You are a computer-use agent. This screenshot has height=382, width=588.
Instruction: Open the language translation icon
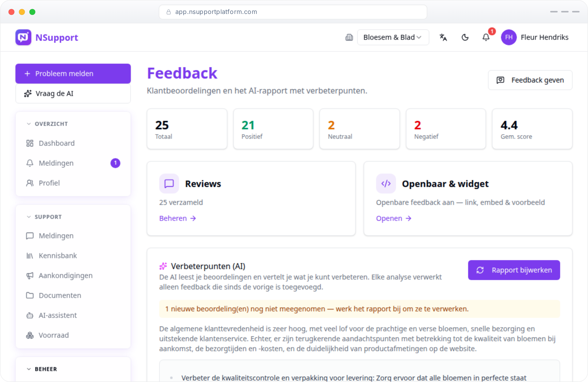443,37
